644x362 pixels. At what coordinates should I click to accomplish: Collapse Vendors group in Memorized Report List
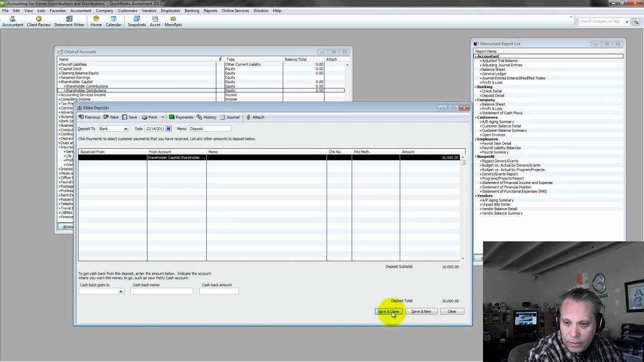point(476,196)
